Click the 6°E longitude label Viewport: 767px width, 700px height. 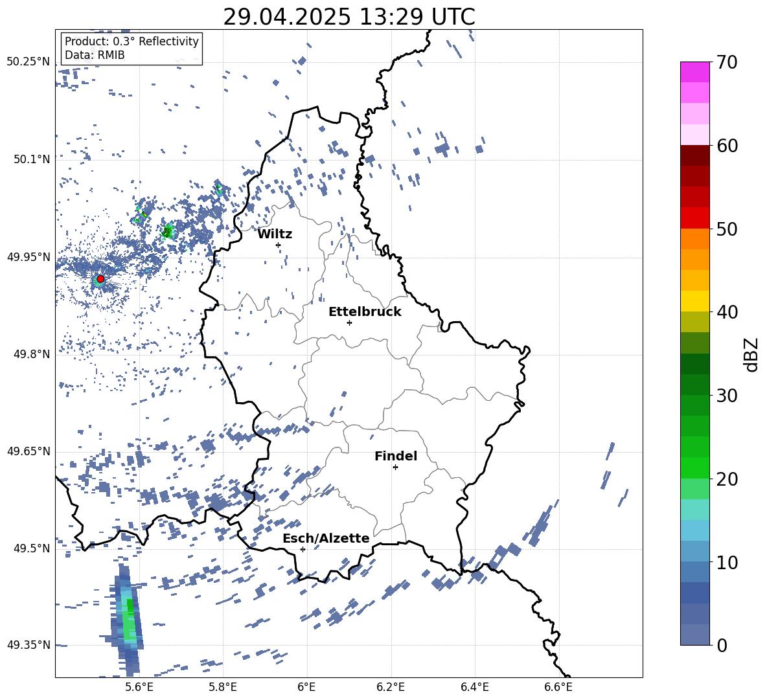pyautogui.click(x=306, y=688)
